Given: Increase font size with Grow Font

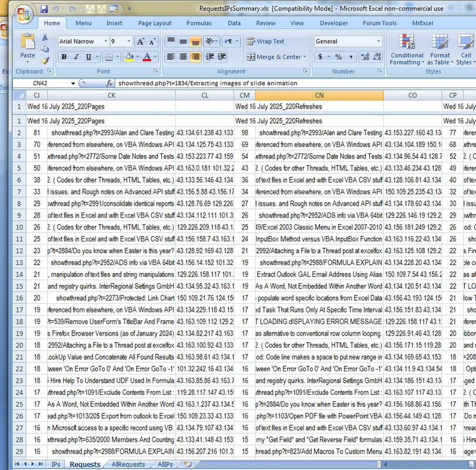Looking at the screenshot, I should click(140, 41).
